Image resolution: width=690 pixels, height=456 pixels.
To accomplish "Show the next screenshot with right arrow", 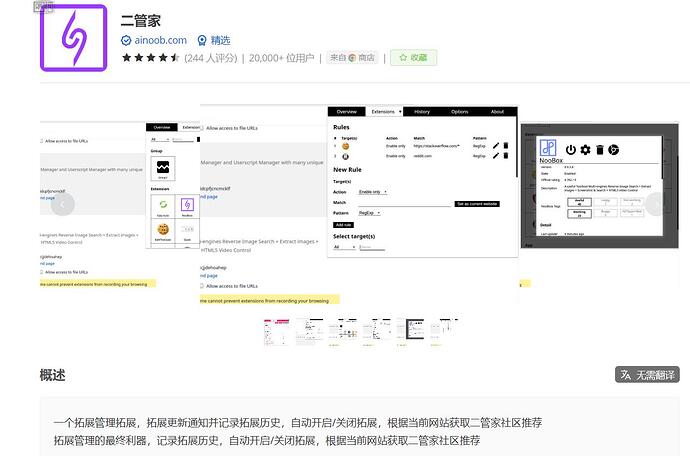I will 656,203.
